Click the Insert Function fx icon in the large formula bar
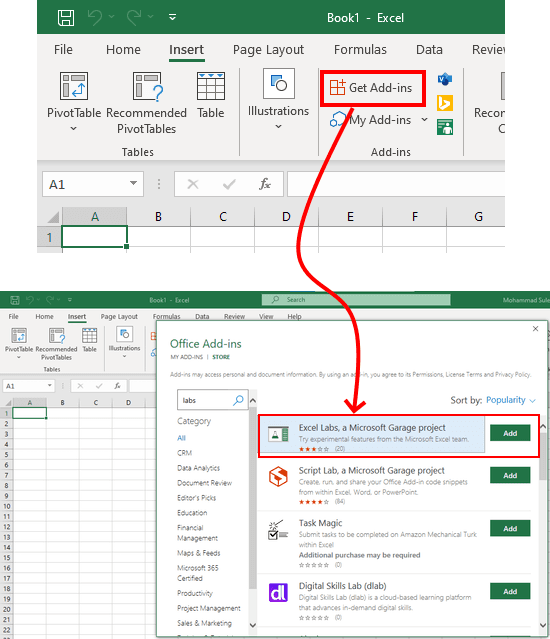The image size is (550, 639). point(265,184)
